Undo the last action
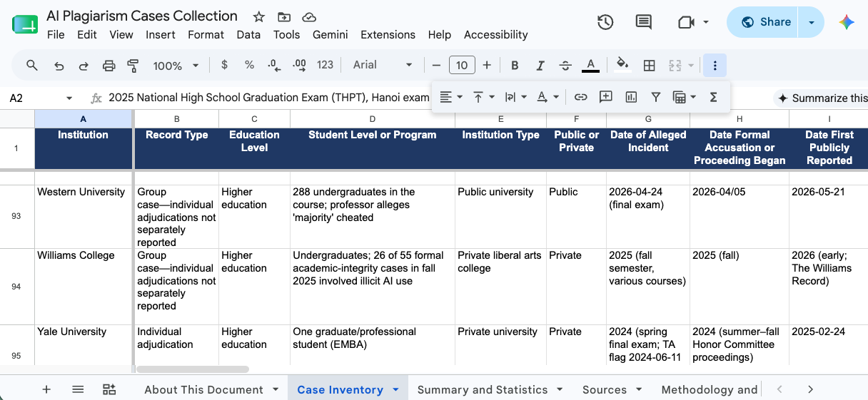 tap(59, 66)
